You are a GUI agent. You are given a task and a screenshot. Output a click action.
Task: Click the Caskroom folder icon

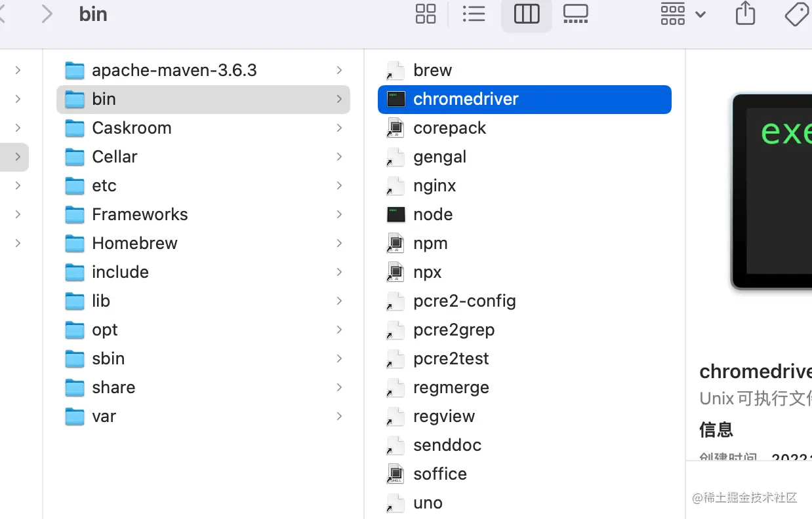[75, 128]
